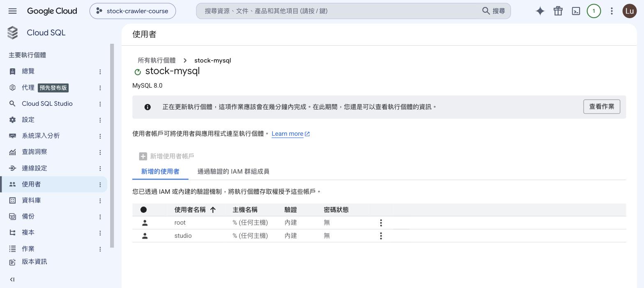Click the studio user person icon
This screenshot has height=288, width=644.
click(145, 236)
